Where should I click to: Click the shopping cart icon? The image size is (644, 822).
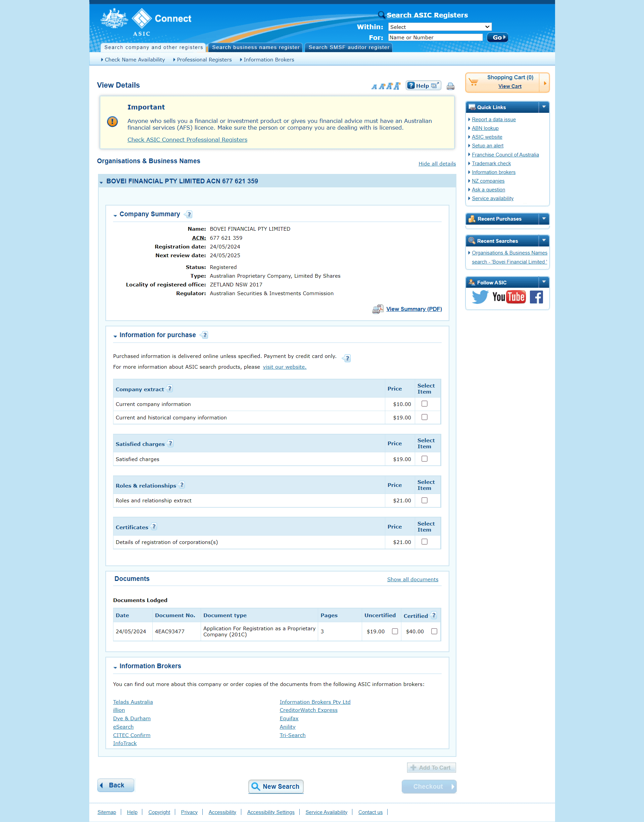pos(474,82)
